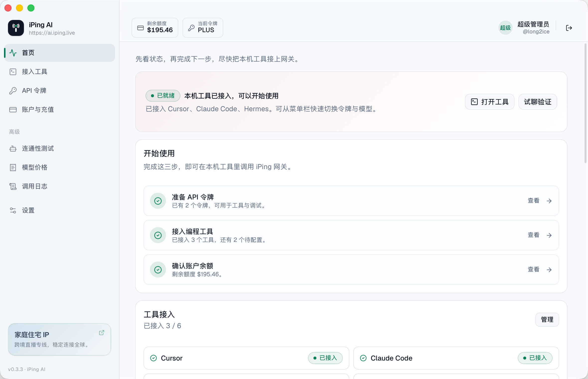Image resolution: width=588 pixels, height=379 pixels.
Task: Click the 超级管理员 label
Action: [533, 24]
